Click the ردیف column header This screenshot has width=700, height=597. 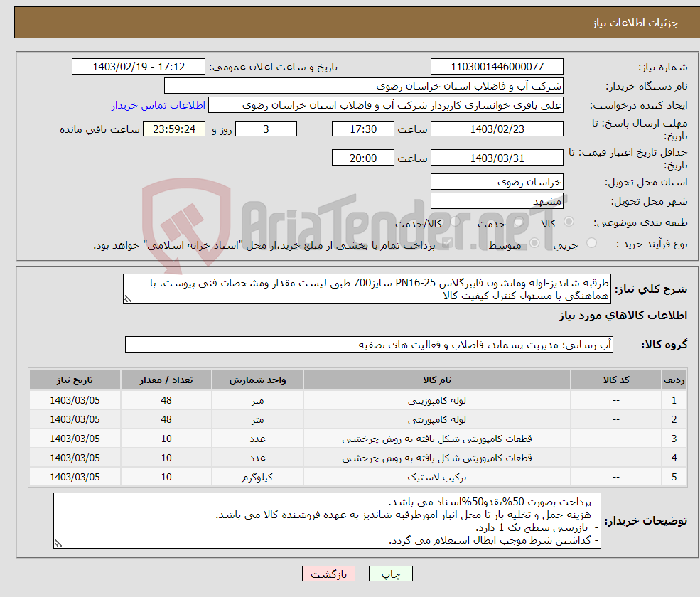click(x=674, y=380)
